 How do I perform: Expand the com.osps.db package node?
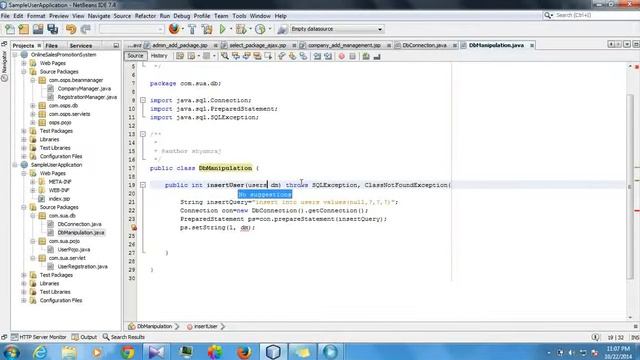click(33, 106)
